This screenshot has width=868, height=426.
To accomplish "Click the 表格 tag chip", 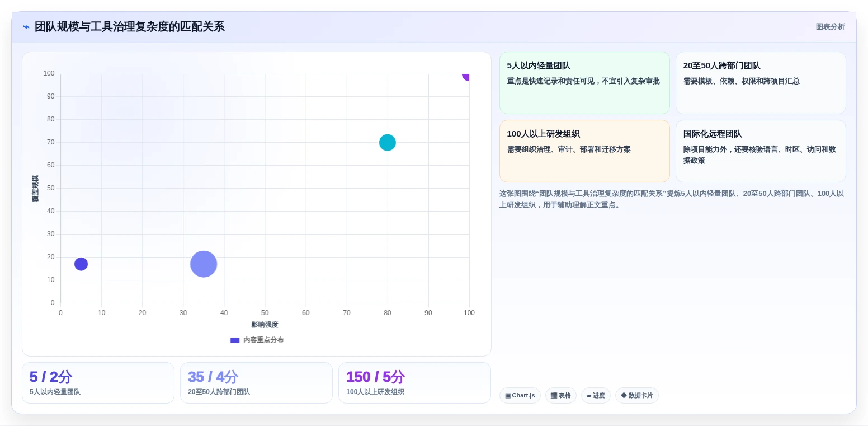I will (x=561, y=396).
